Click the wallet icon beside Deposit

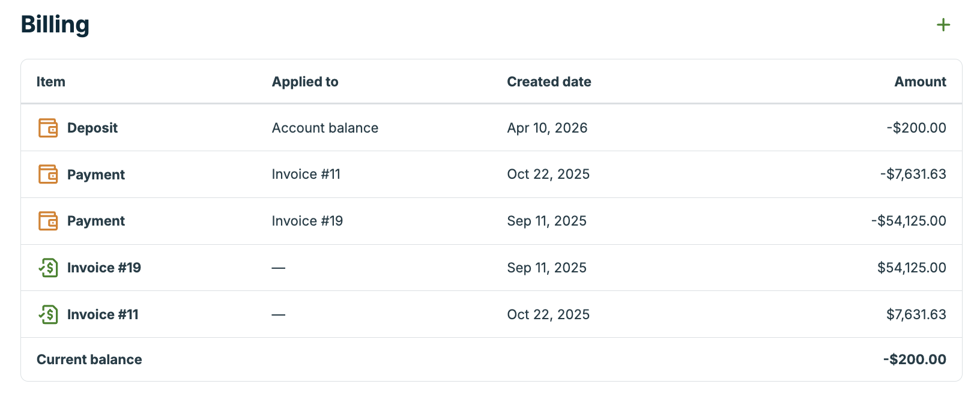point(48,128)
